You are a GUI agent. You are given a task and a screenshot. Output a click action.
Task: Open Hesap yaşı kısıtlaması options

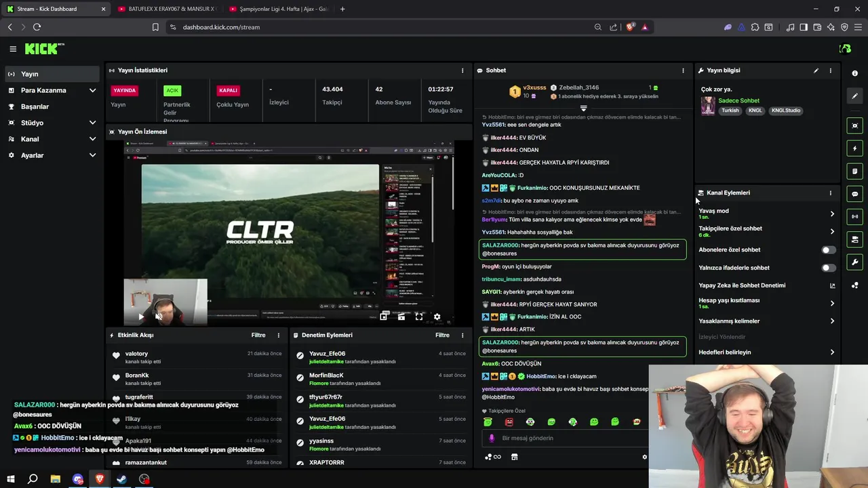click(x=767, y=303)
